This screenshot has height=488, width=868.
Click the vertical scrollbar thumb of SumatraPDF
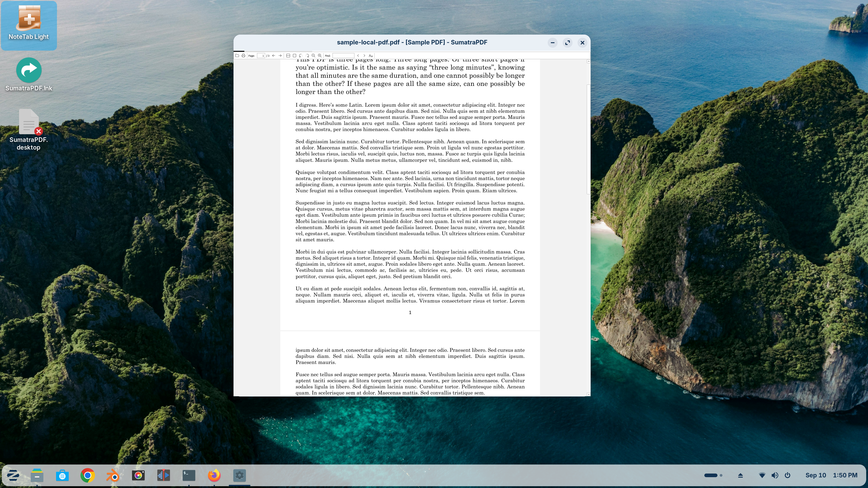(588, 139)
